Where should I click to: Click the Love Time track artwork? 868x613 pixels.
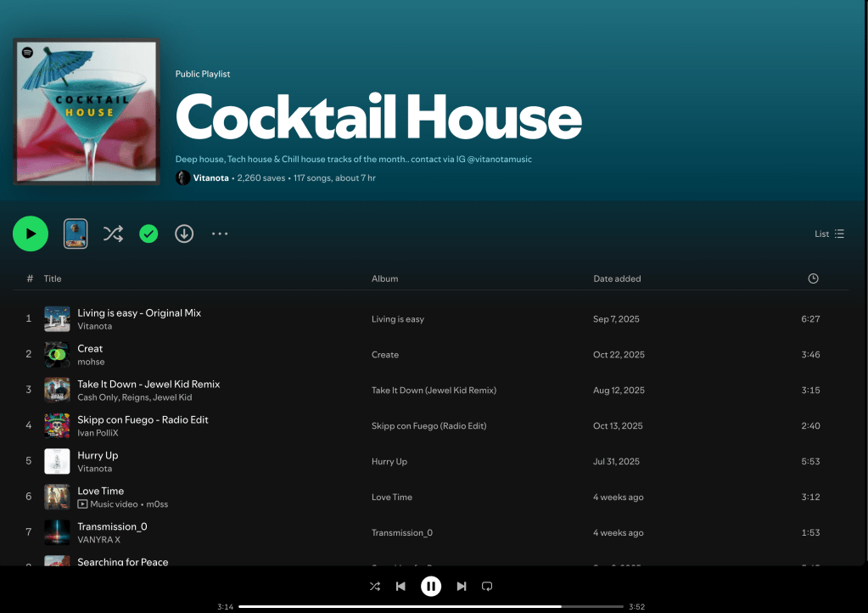coord(57,497)
